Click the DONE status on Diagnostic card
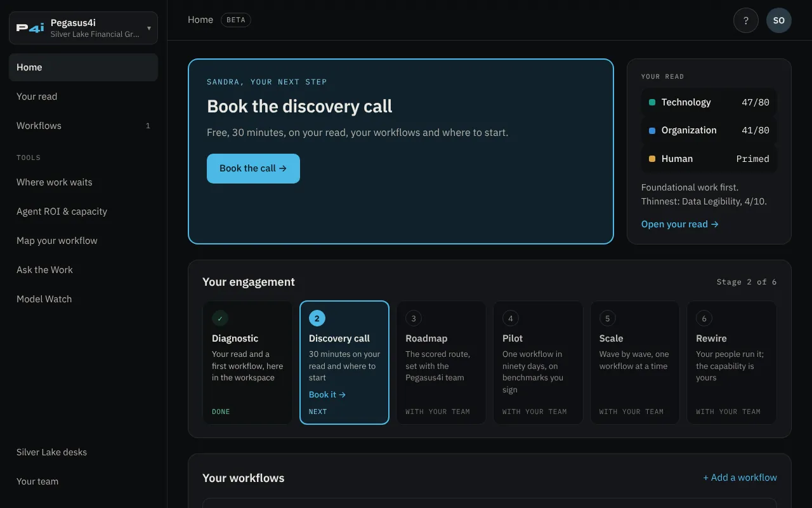 tap(221, 411)
